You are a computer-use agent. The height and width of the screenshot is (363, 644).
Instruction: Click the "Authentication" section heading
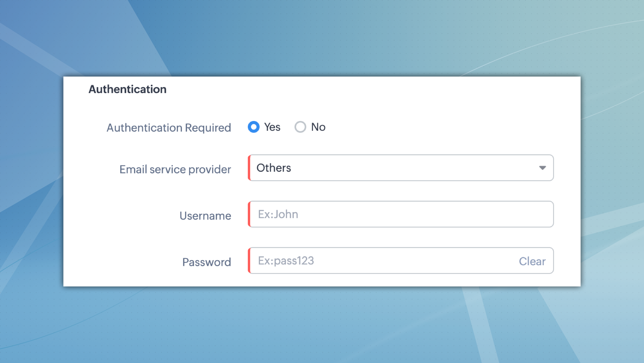128,89
